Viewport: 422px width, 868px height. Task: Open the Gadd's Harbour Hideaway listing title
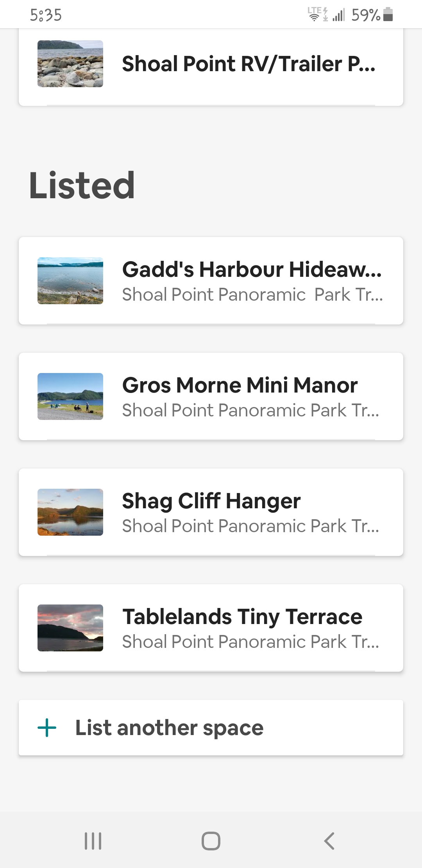coord(252,269)
